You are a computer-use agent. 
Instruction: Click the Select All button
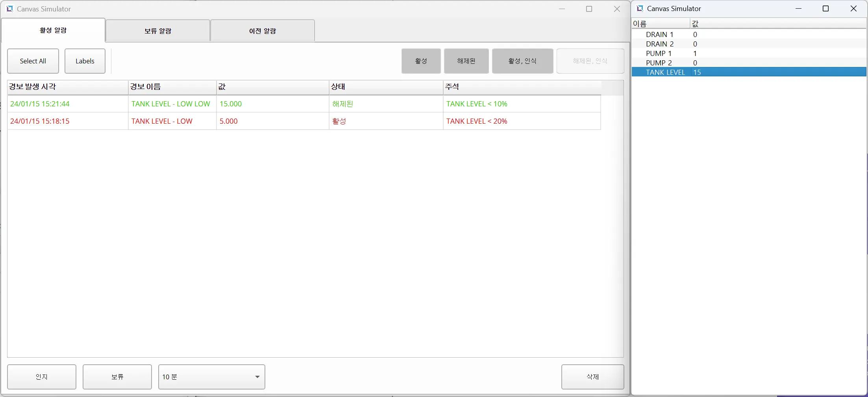(x=33, y=61)
